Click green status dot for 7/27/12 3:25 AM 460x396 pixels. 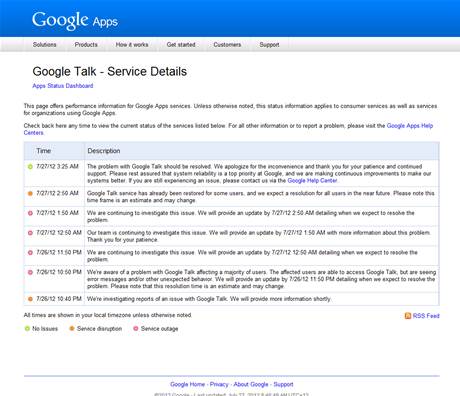(30, 166)
